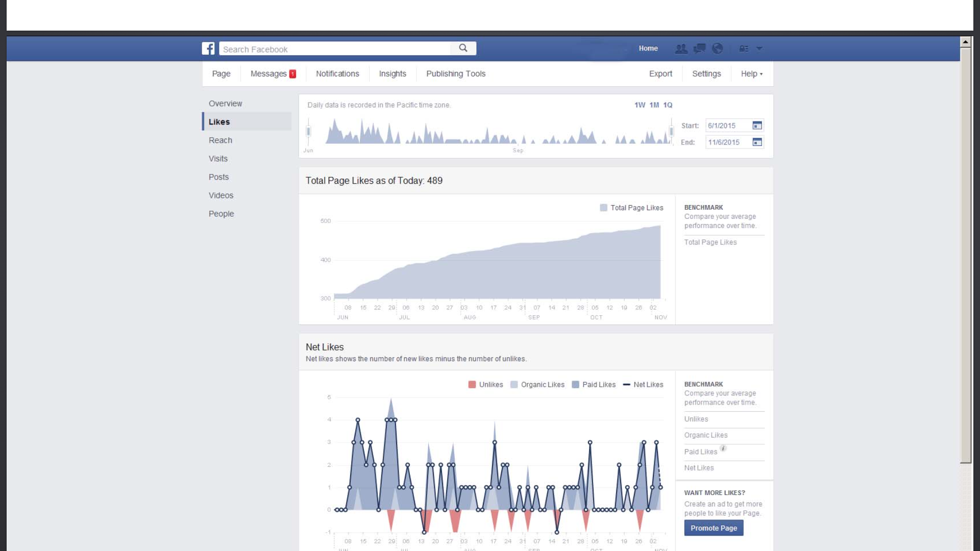The height and width of the screenshot is (551, 980).
Task: Open the account menu arrow in header
Action: tap(759, 49)
